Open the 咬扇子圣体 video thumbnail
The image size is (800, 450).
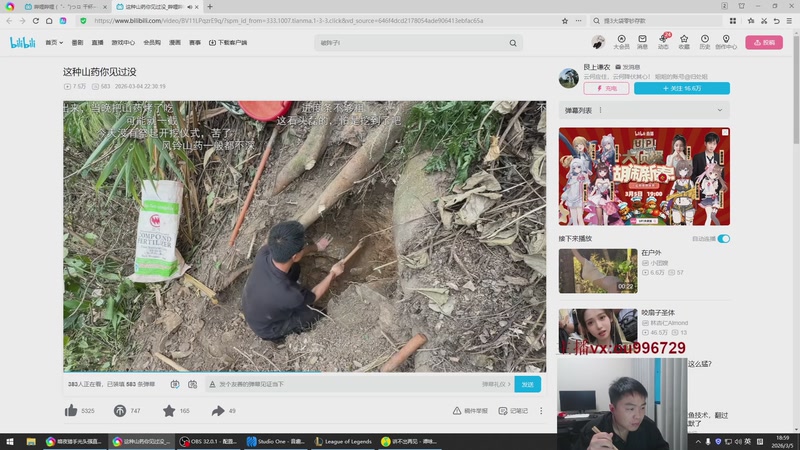click(598, 331)
